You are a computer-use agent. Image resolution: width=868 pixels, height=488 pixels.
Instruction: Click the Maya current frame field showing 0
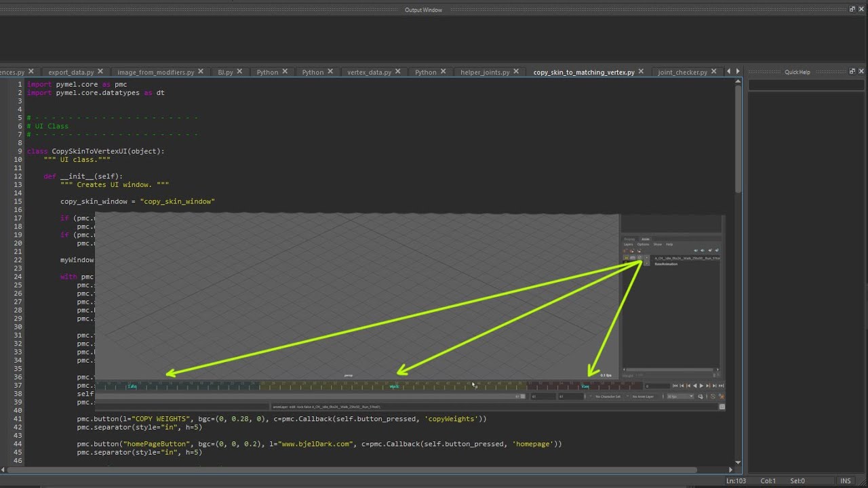pos(657,386)
